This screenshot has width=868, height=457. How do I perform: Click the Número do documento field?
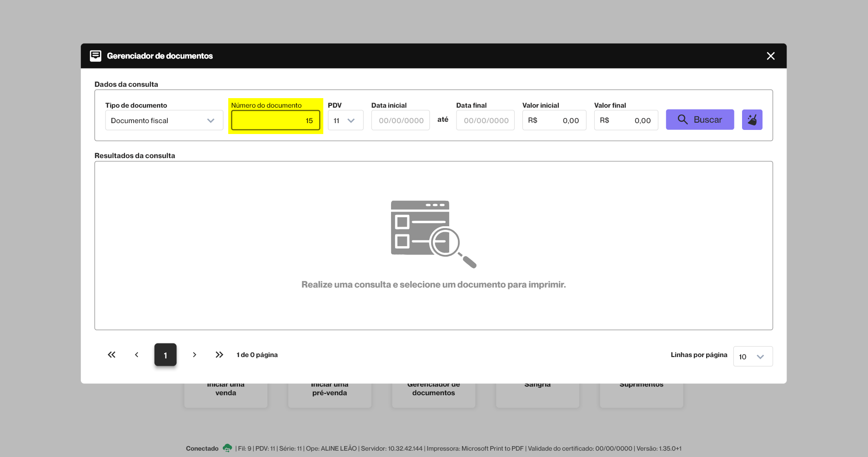[276, 120]
